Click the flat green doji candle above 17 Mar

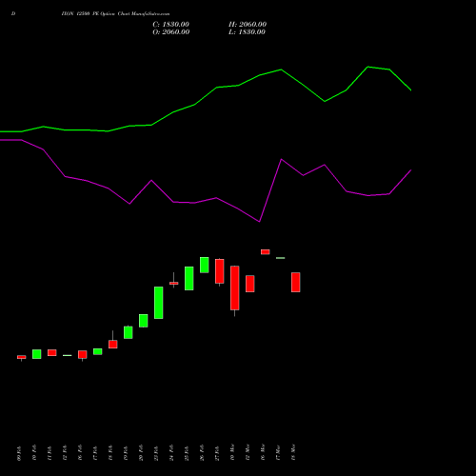click(281, 258)
